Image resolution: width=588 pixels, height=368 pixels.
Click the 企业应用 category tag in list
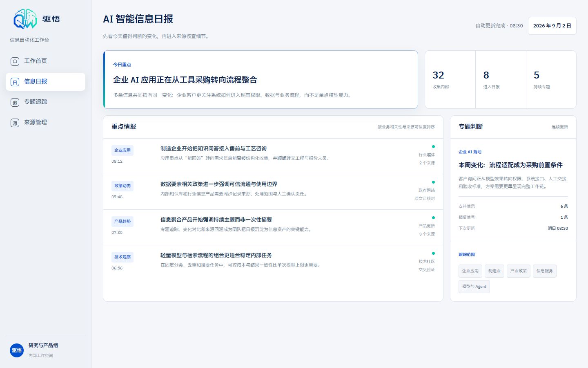[x=122, y=150]
